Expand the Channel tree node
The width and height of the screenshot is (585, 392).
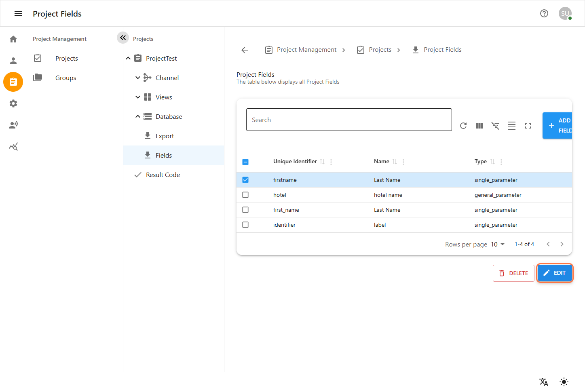tap(137, 77)
